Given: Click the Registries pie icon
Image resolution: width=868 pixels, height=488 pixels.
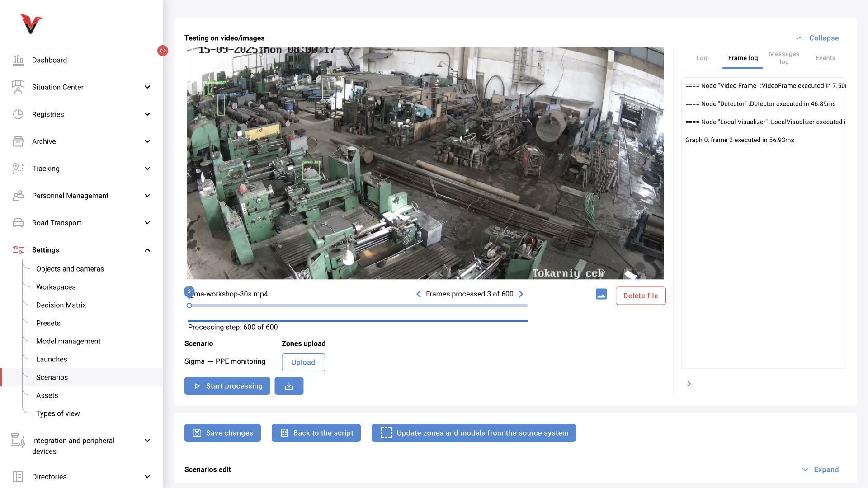Looking at the screenshot, I should (x=18, y=114).
